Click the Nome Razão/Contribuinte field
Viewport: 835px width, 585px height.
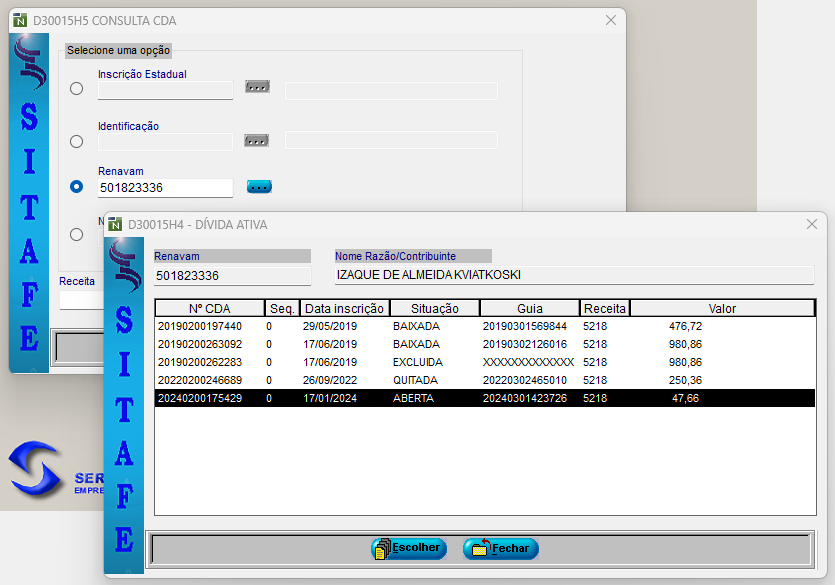coord(573,275)
